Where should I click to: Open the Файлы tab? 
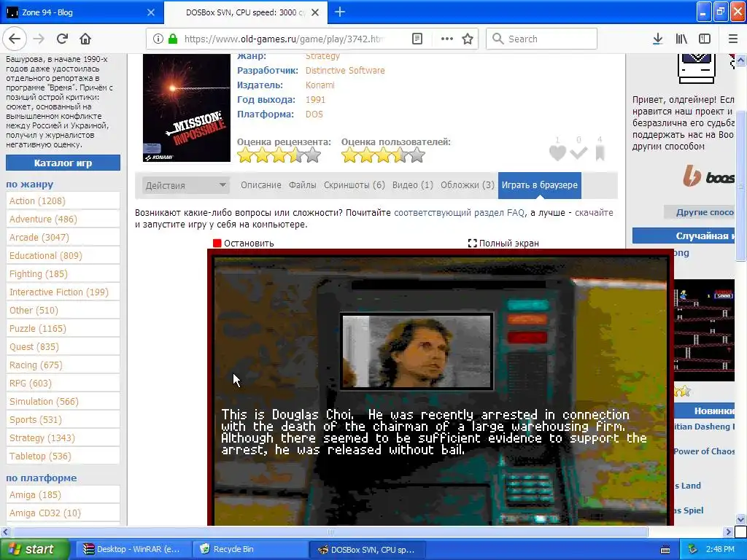point(303,185)
